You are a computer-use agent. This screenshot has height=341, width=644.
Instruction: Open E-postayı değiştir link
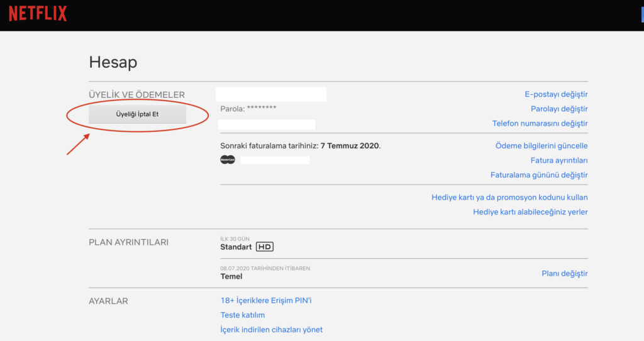(556, 94)
